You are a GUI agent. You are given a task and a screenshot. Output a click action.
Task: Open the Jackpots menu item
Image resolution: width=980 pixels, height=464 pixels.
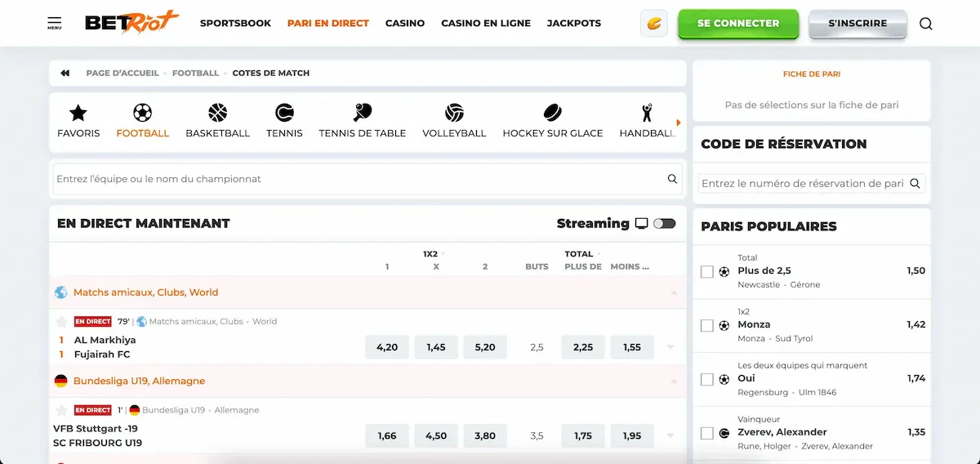(574, 23)
